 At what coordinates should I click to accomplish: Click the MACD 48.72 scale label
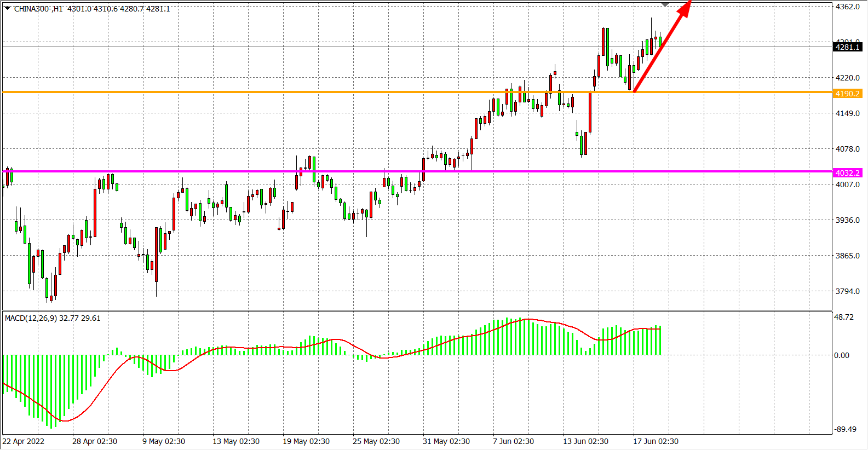[843, 317]
